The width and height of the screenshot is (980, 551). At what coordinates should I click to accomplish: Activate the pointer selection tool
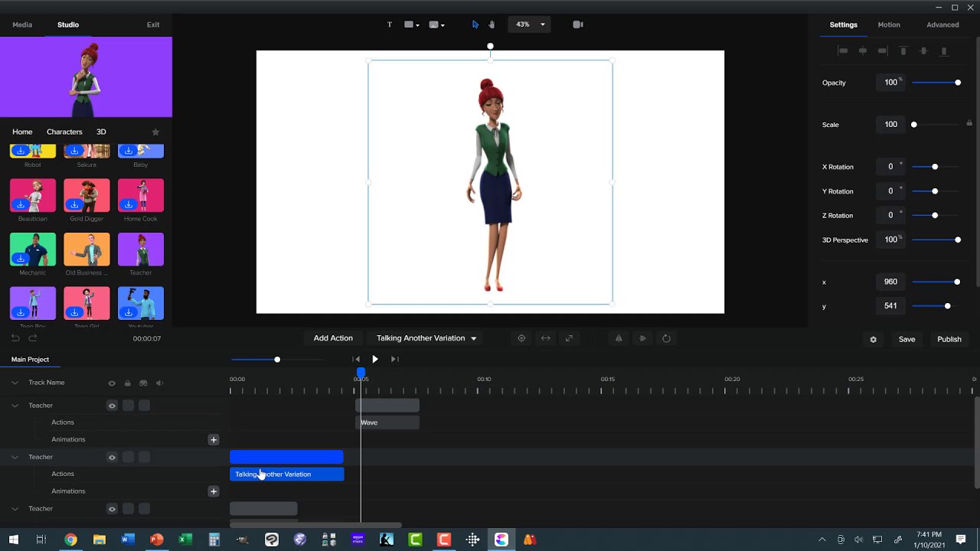pos(475,24)
